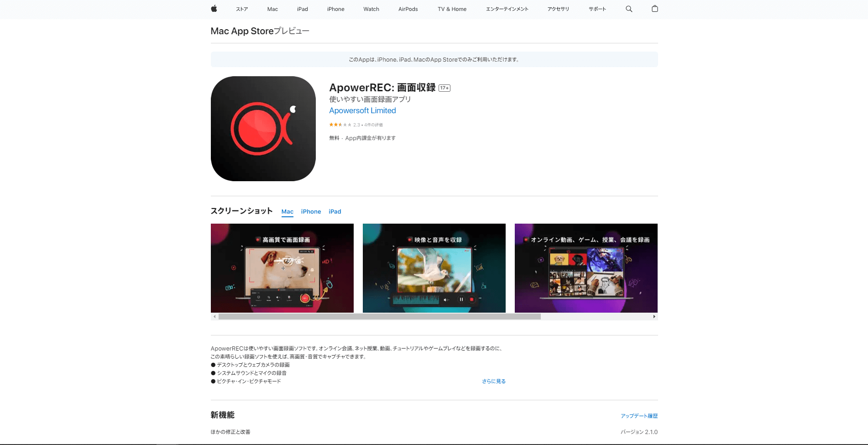
Task: Open the 高画質で画面録画 screenshot
Action: pyautogui.click(x=282, y=268)
